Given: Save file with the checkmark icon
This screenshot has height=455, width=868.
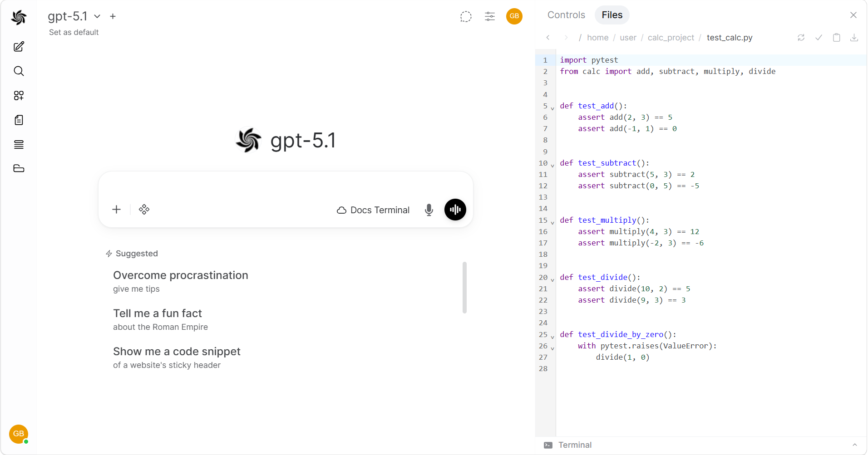Looking at the screenshot, I should tap(819, 38).
